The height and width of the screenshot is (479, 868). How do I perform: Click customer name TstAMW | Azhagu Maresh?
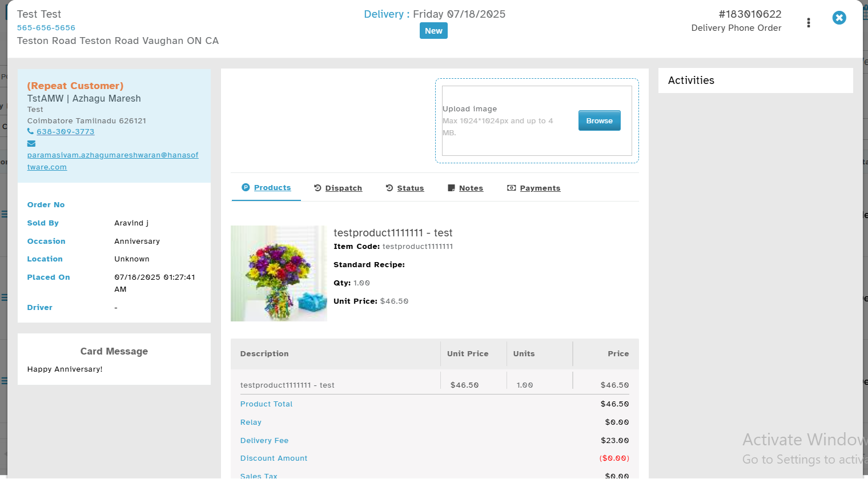pos(84,98)
